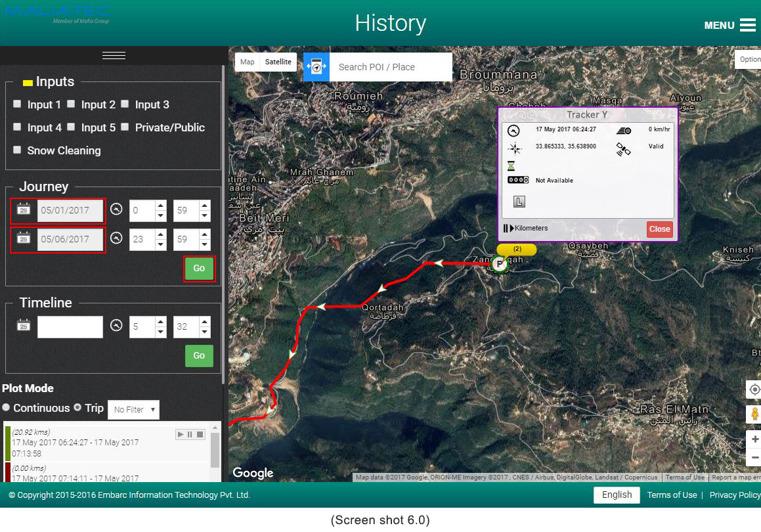Click the L icon in Tracker popup
The width and height of the screenshot is (761, 532).
tap(519, 202)
